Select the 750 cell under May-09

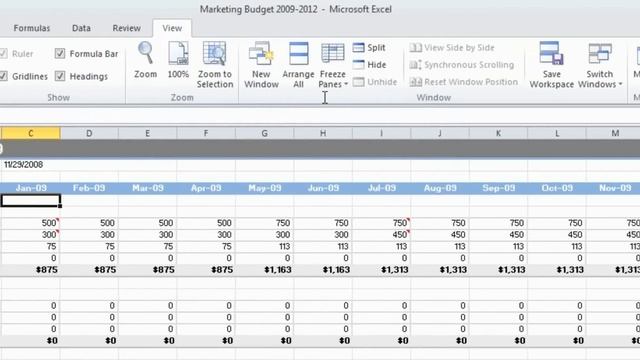pyautogui.click(x=264, y=223)
